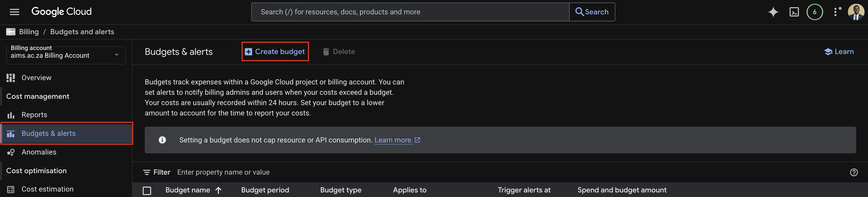Viewport: 868px width, 197px height.
Task: Open the user account avatar
Action: (x=856, y=12)
